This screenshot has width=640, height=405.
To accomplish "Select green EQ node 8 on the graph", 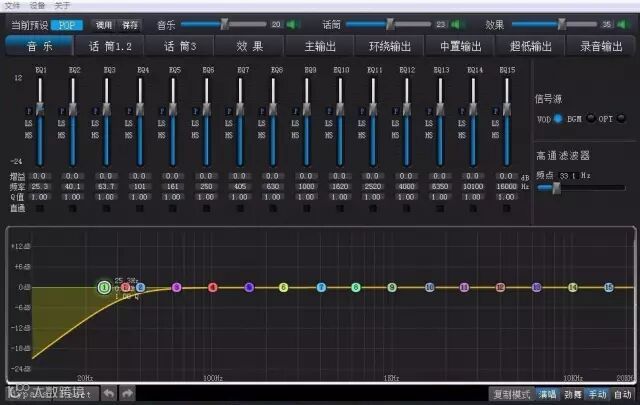I will pos(356,287).
